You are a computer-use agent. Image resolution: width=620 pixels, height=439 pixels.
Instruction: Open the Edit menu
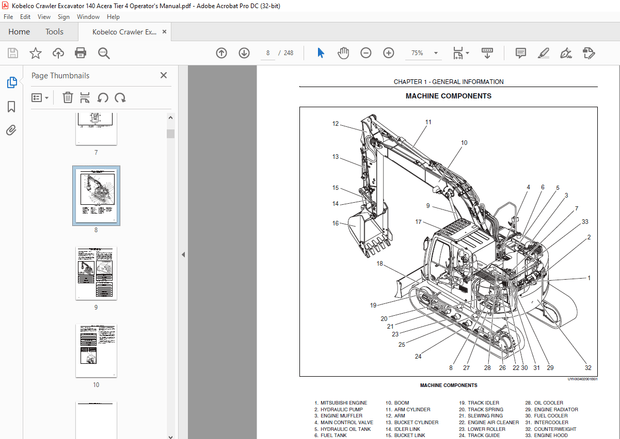25,17
